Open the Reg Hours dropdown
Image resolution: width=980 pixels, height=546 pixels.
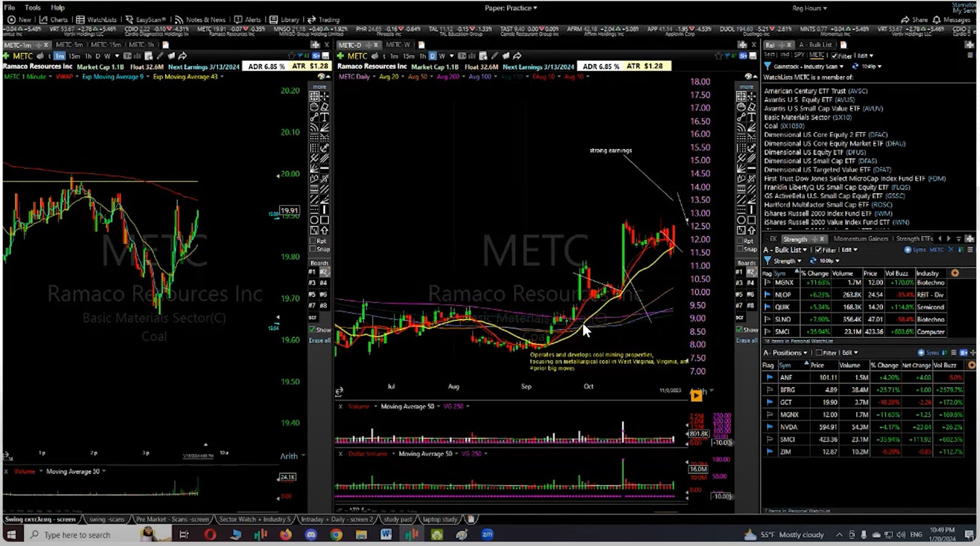click(x=810, y=8)
